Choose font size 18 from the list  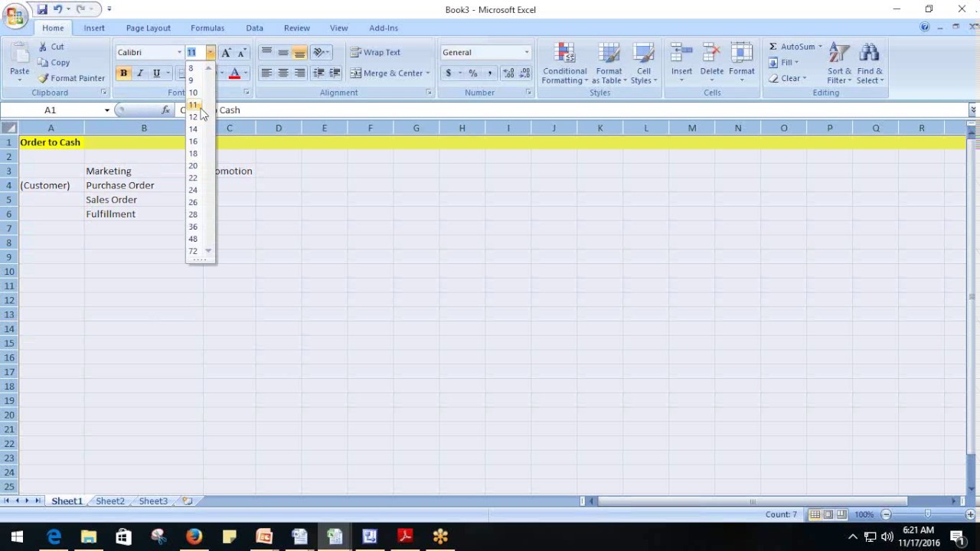tap(193, 153)
